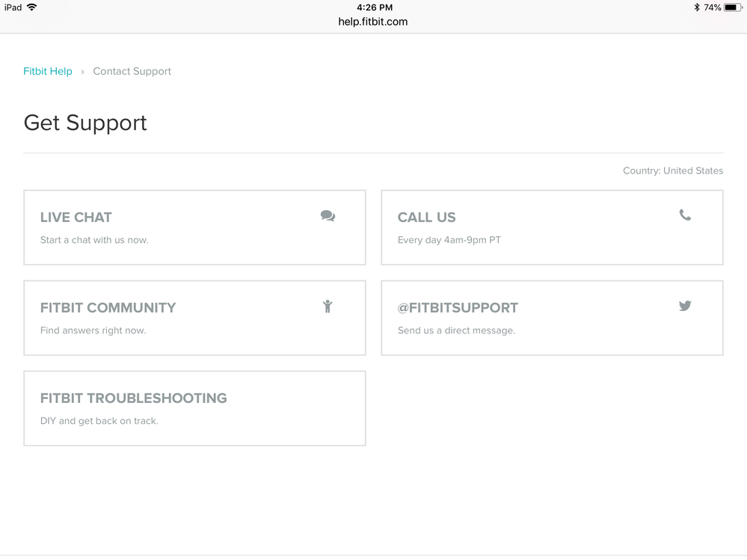Open the FITBIT TROUBLESHOOTING heading link
The image size is (747, 560).
[133, 399]
